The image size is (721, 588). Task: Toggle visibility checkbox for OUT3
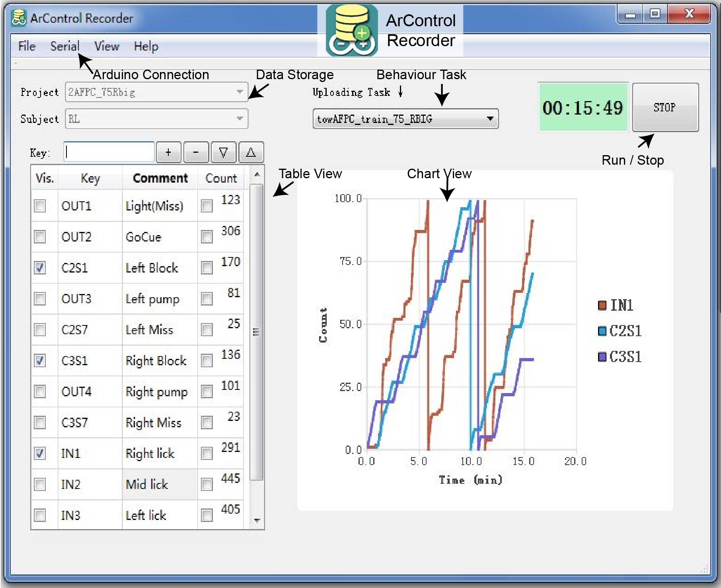(40, 299)
